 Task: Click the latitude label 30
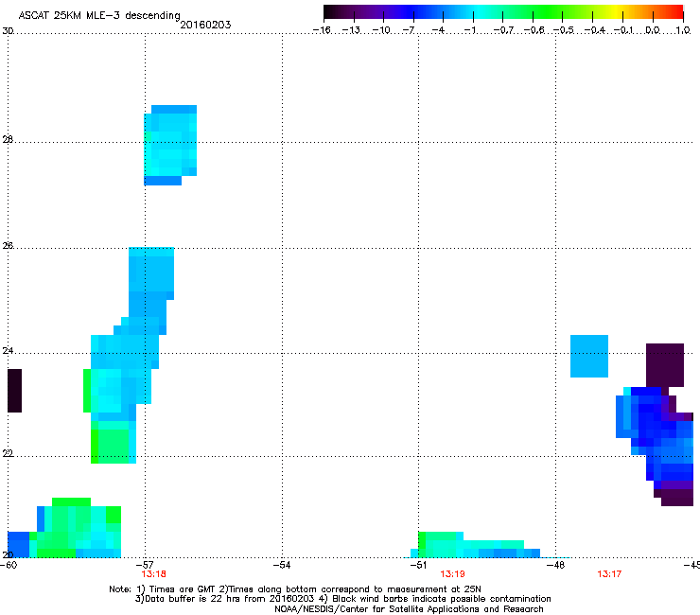8,31
